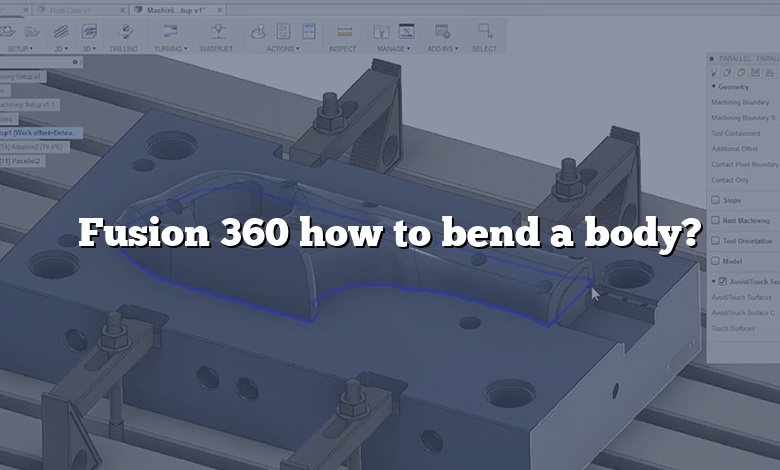Enable the Tool Orientation checkbox
Screen dimensions: 780x470
[715, 241]
